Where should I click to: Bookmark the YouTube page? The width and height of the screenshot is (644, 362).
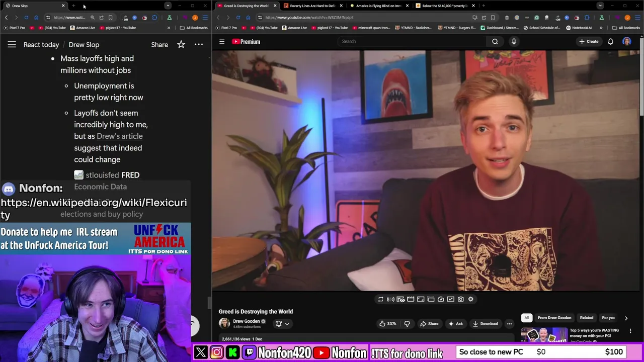(x=493, y=18)
